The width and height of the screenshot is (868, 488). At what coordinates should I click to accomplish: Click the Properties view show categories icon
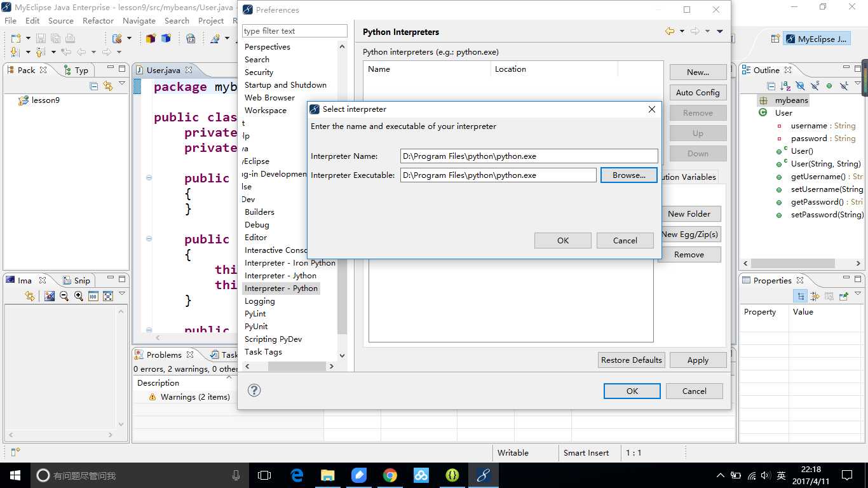tap(801, 296)
